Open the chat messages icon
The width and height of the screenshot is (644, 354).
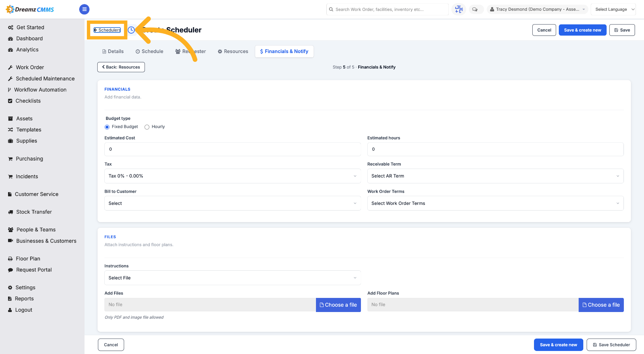(475, 9)
